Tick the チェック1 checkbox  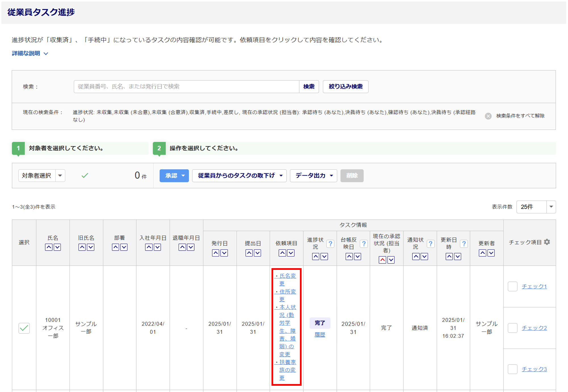click(x=512, y=286)
